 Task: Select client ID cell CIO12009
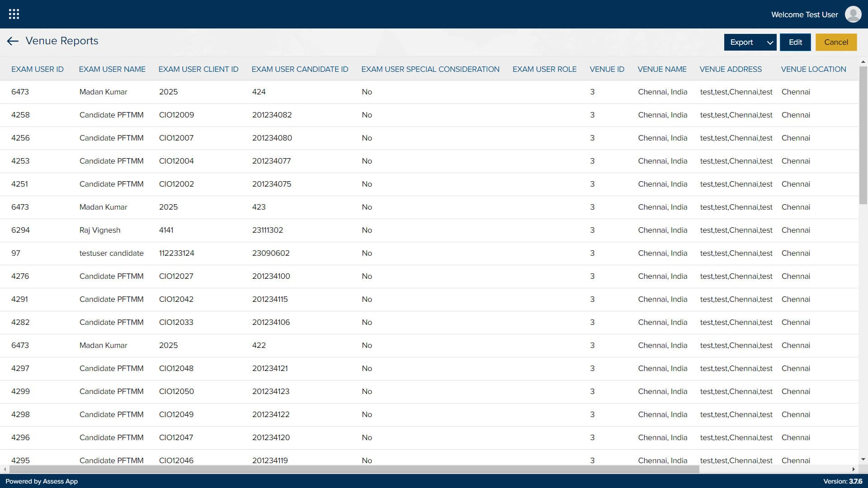(176, 115)
